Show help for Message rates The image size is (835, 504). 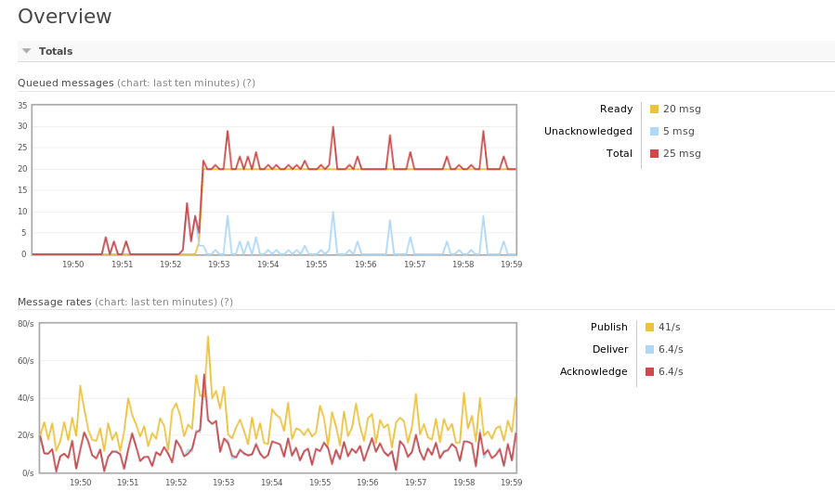(227, 302)
